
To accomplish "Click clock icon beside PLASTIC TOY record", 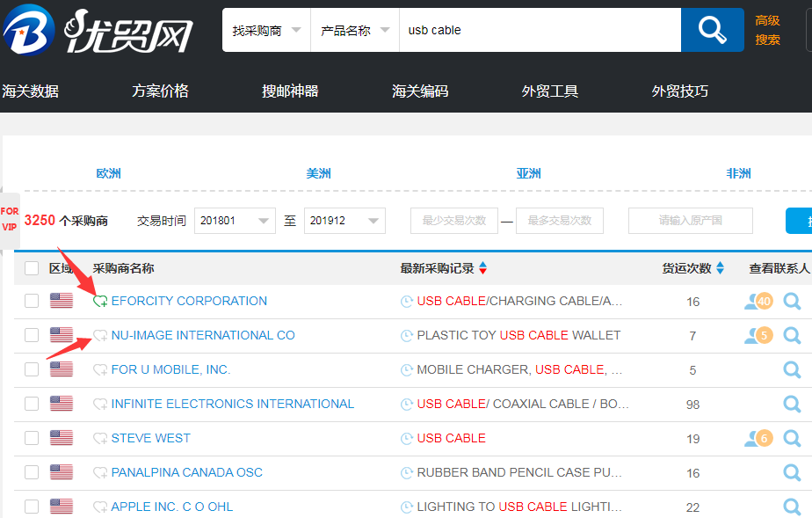I will (x=407, y=335).
